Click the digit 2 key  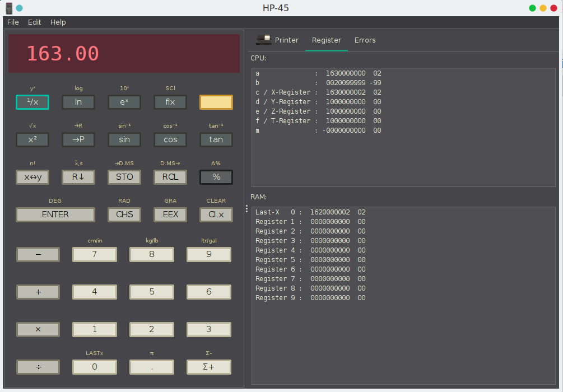[x=151, y=329]
